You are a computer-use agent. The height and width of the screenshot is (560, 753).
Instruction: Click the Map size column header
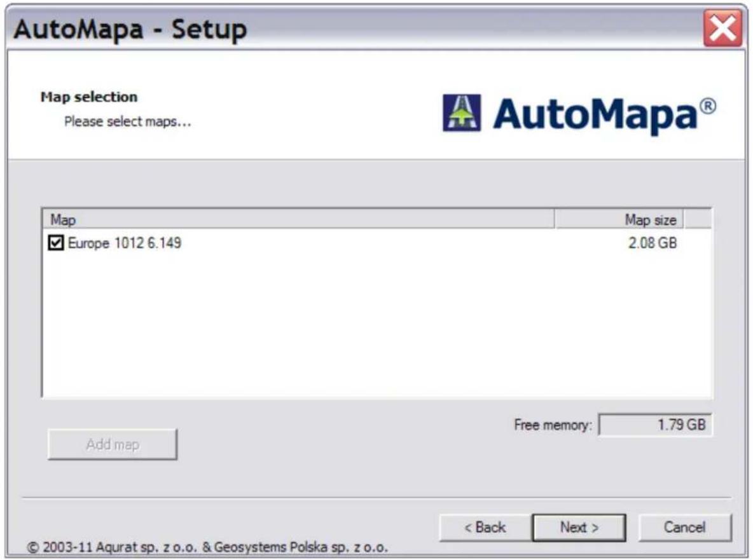619,220
